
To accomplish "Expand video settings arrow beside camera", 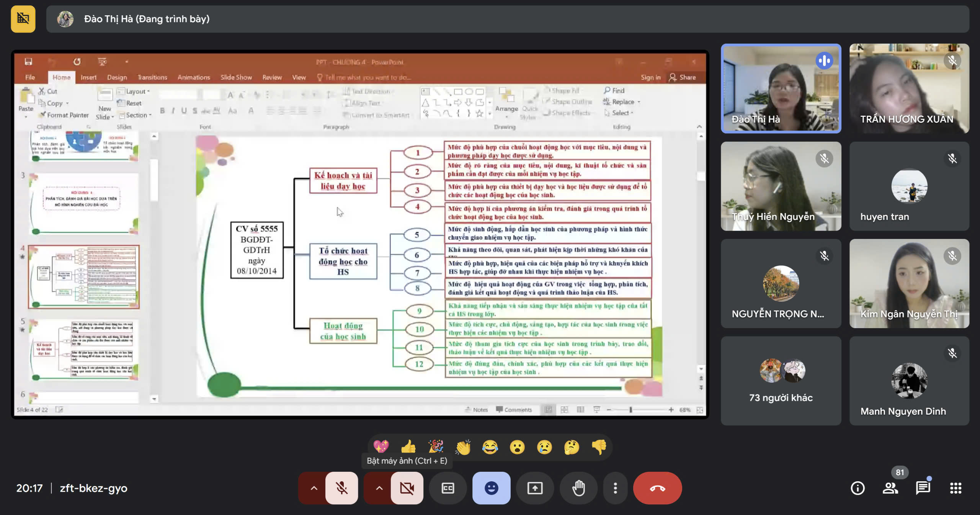I will click(x=379, y=488).
